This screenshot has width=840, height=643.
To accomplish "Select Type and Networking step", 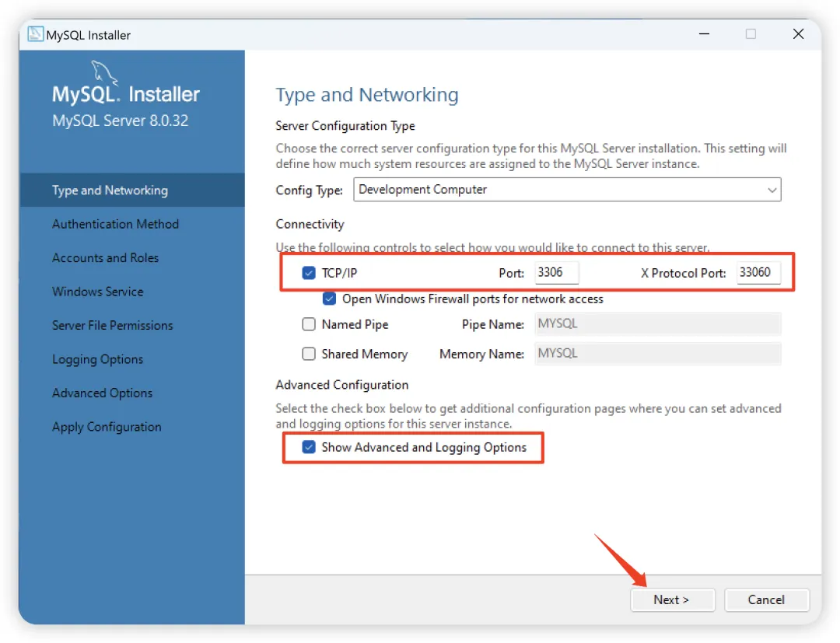I will pyautogui.click(x=131, y=190).
